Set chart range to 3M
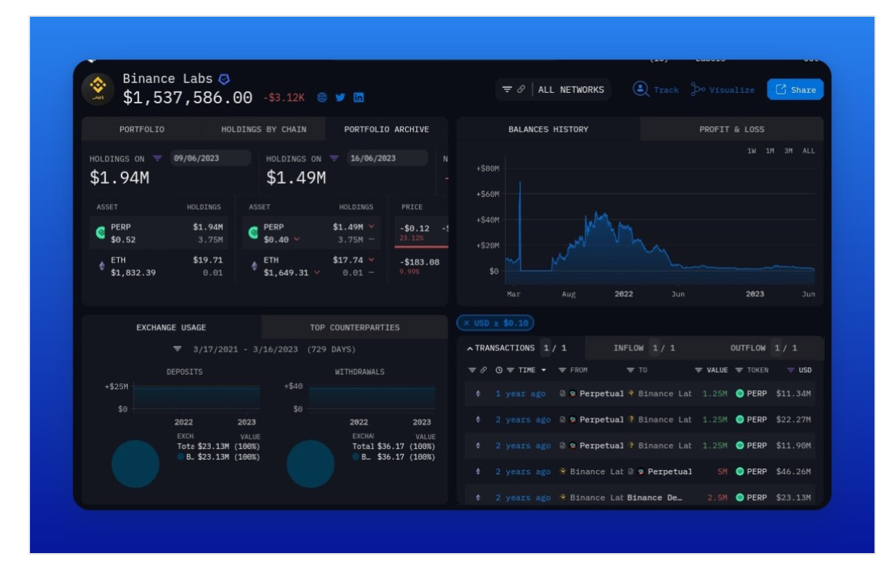Image resolution: width=894 pixels, height=588 pixels. pyautogui.click(x=789, y=151)
